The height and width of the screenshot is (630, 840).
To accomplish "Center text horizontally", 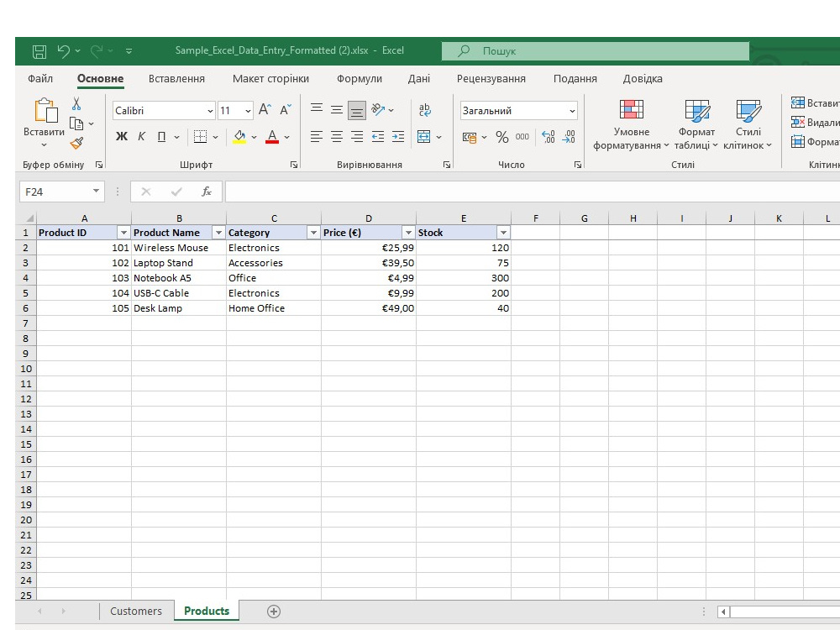I will [337, 137].
